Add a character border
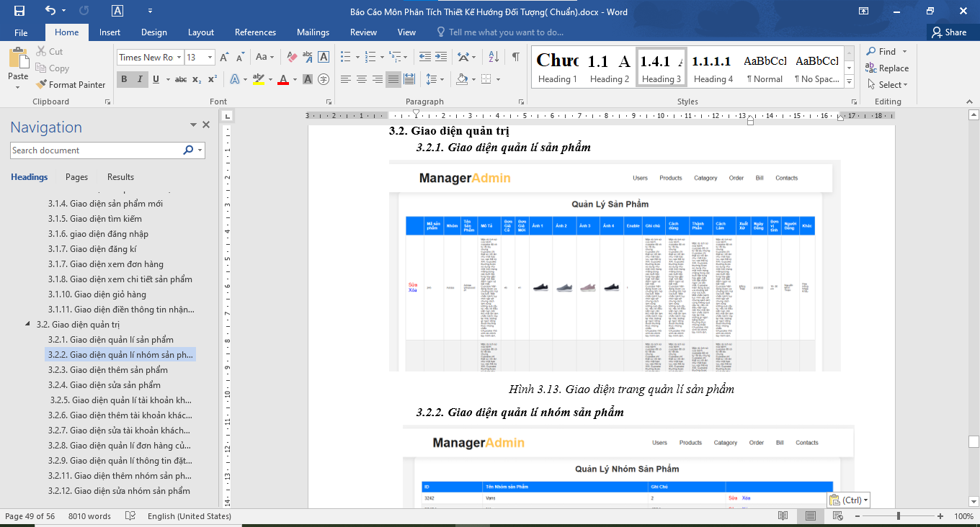 click(324, 57)
